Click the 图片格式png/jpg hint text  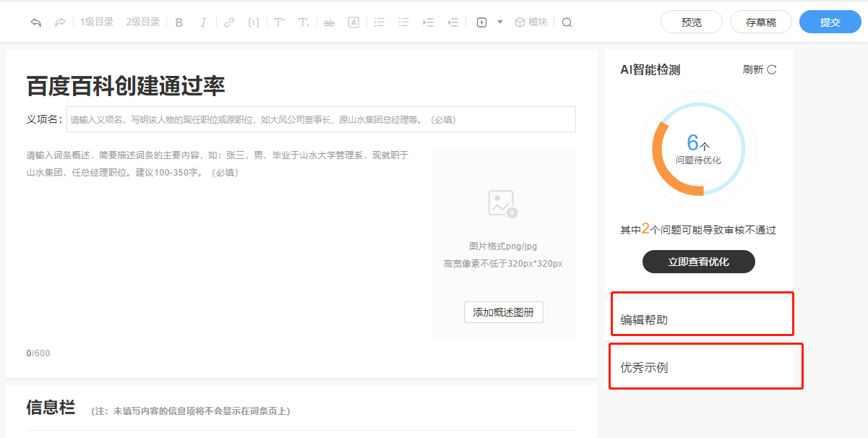[503, 246]
